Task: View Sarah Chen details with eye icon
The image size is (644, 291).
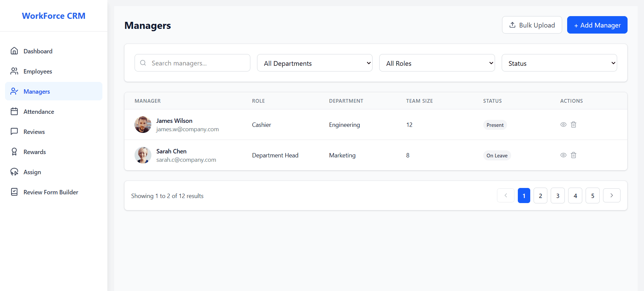Action: 563,155
